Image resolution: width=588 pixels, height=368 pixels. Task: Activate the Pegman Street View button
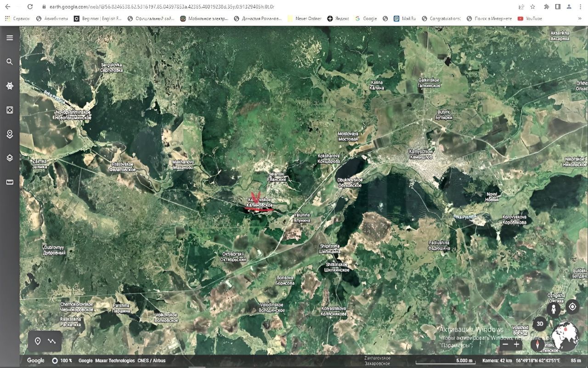pyautogui.click(x=554, y=309)
